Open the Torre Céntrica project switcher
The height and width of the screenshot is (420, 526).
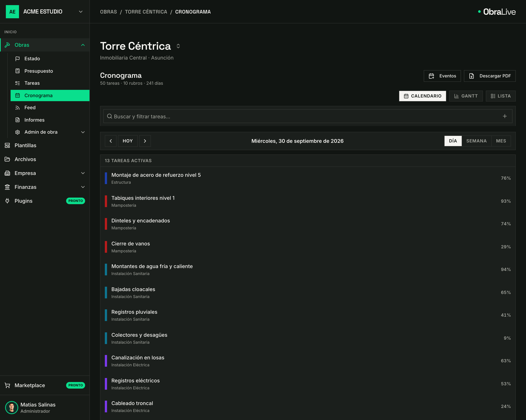pos(178,46)
